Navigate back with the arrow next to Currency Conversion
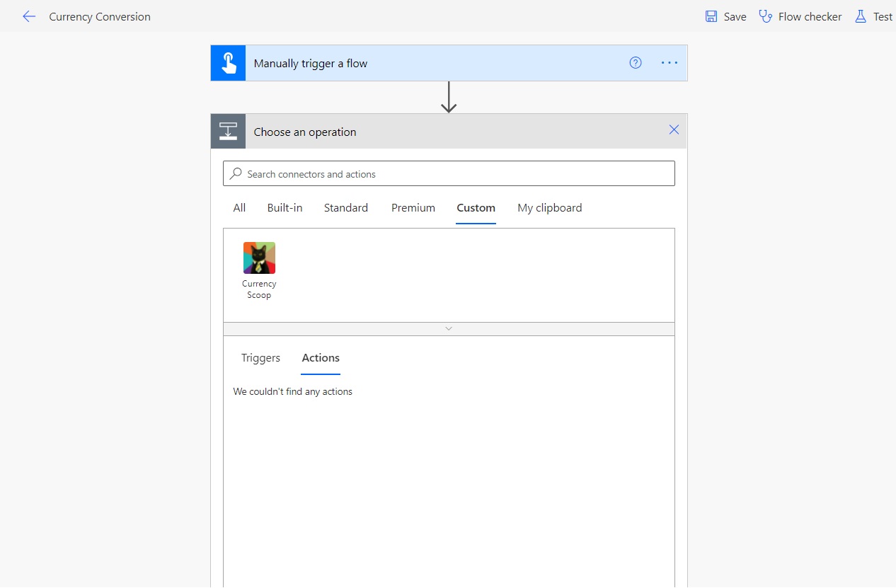Screen dimensions: 896x588 pyautogui.click(x=28, y=16)
